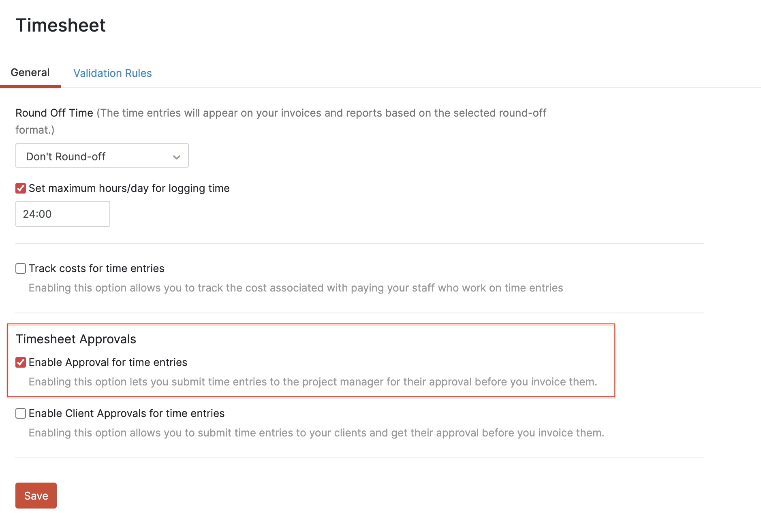761x532 pixels.
Task: Click the chevron on the round-off selector
Action: click(x=176, y=156)
